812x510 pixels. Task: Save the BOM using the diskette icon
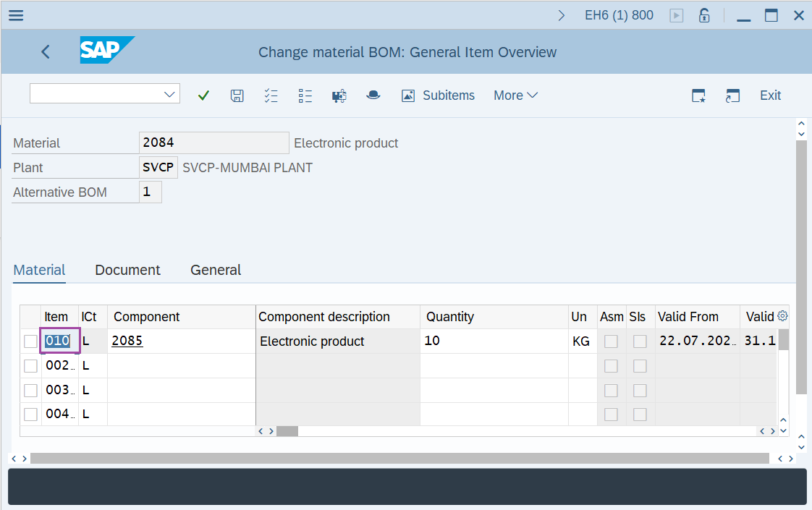click(237, 95)
